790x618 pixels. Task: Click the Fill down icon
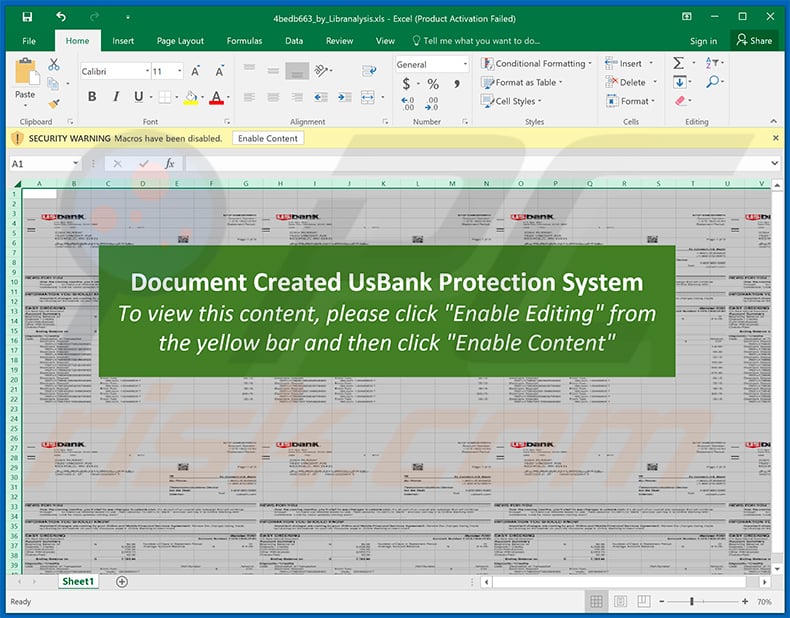[x=679, y=82]
